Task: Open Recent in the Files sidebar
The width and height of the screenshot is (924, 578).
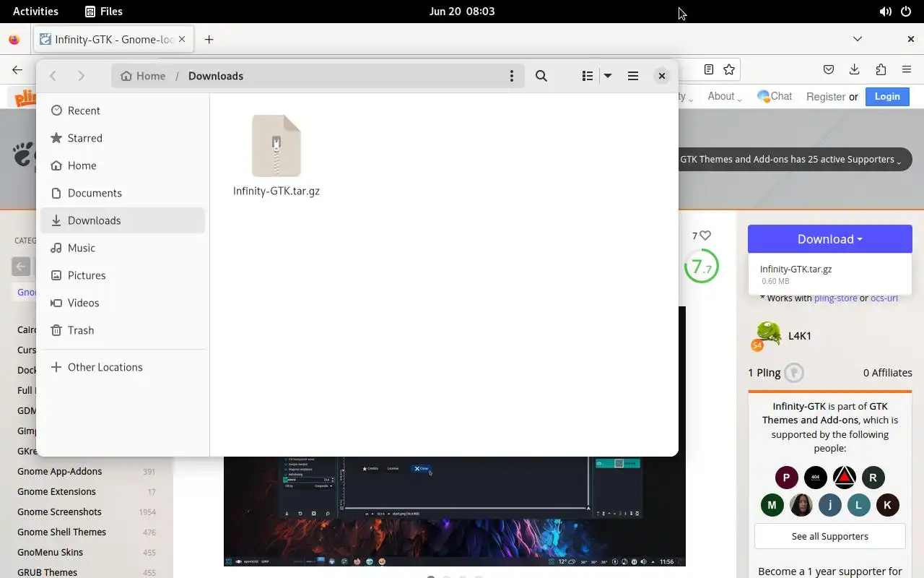Action: click(x=123, y=111)
